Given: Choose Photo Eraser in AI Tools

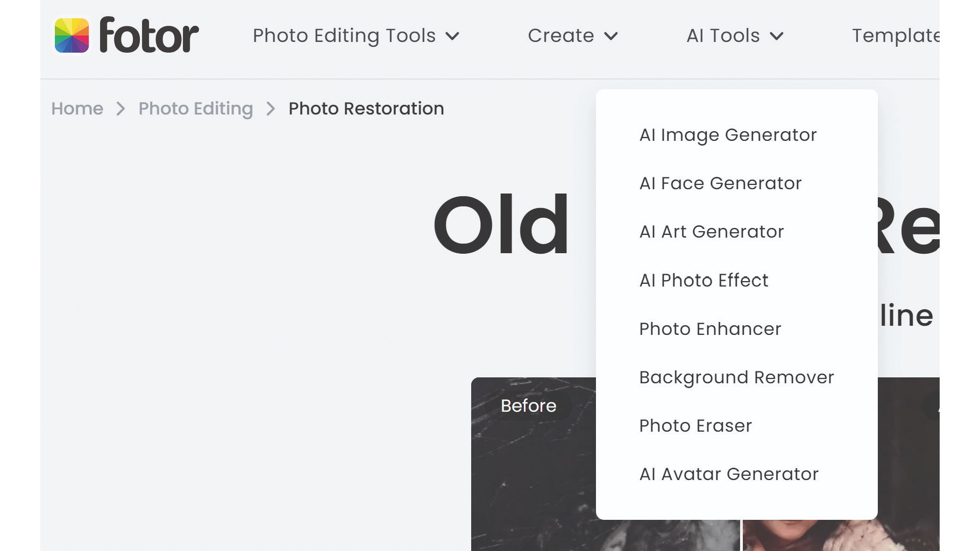Looking at the screenshot, I should coord(695,426).
